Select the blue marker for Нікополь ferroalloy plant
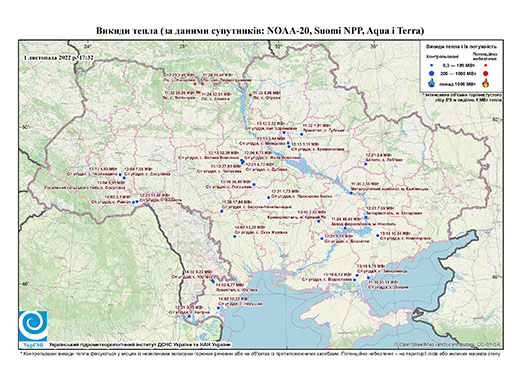This screenshot has width=520, height=368. (x=345, y=229)
